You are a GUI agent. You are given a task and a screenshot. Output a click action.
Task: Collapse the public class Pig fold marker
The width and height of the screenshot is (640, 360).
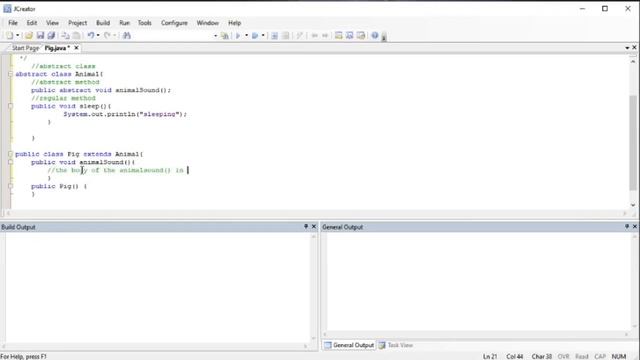(x=10, y=154)
